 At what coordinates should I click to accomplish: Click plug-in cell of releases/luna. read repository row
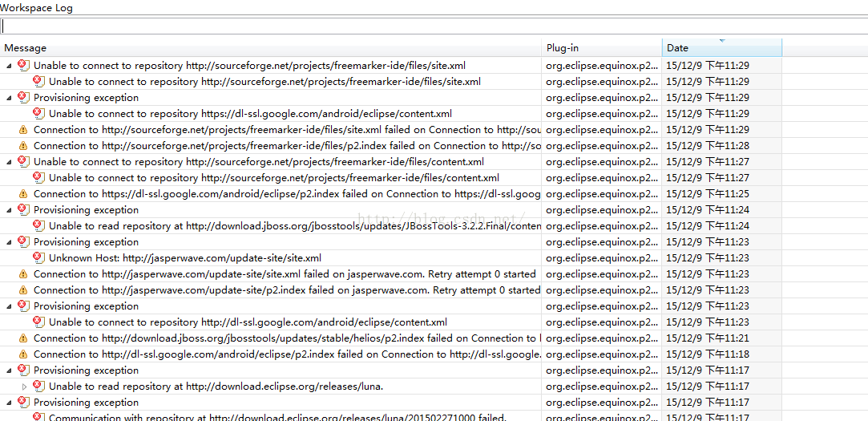[x=602, y=387]
